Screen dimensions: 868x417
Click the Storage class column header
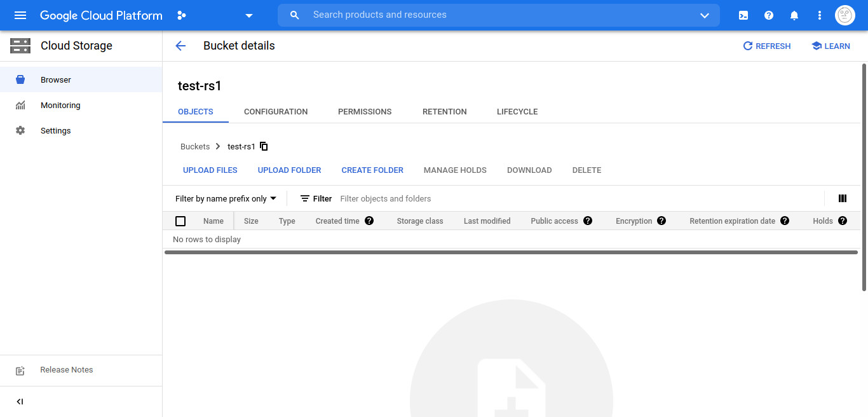[x=420, y=221]
